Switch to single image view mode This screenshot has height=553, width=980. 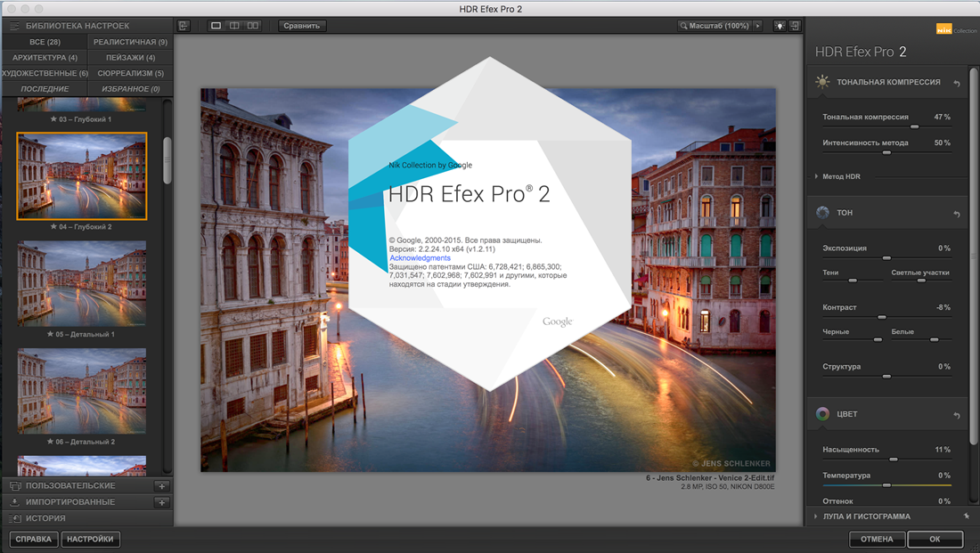coord(216,26)
